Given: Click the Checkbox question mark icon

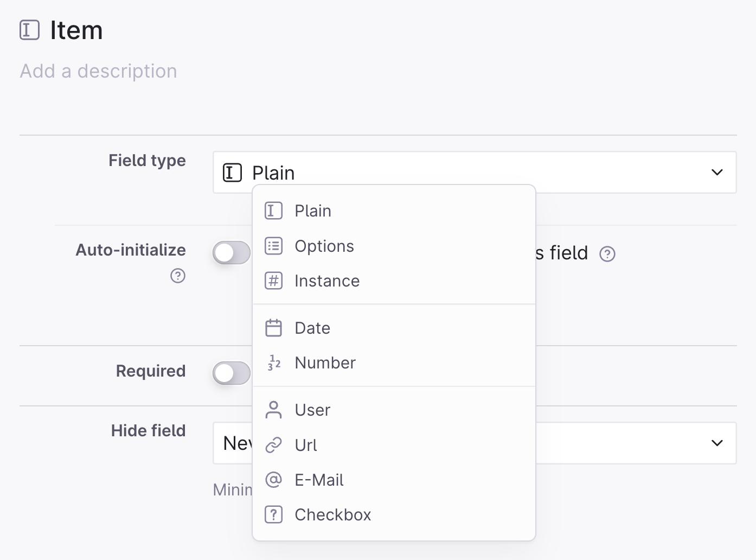Looking at the screenshot, I should [273, 514].
